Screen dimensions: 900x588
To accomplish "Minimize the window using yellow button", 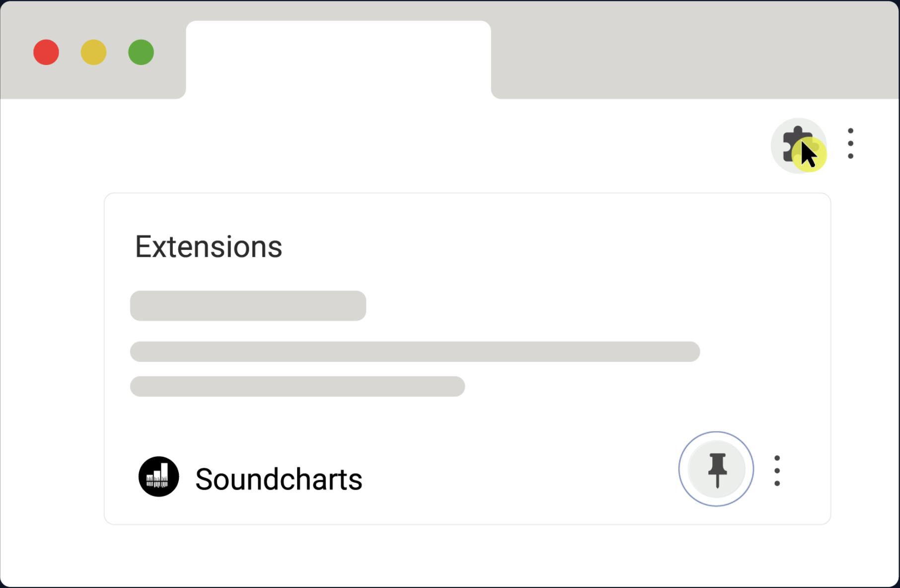I will [93, 52].
